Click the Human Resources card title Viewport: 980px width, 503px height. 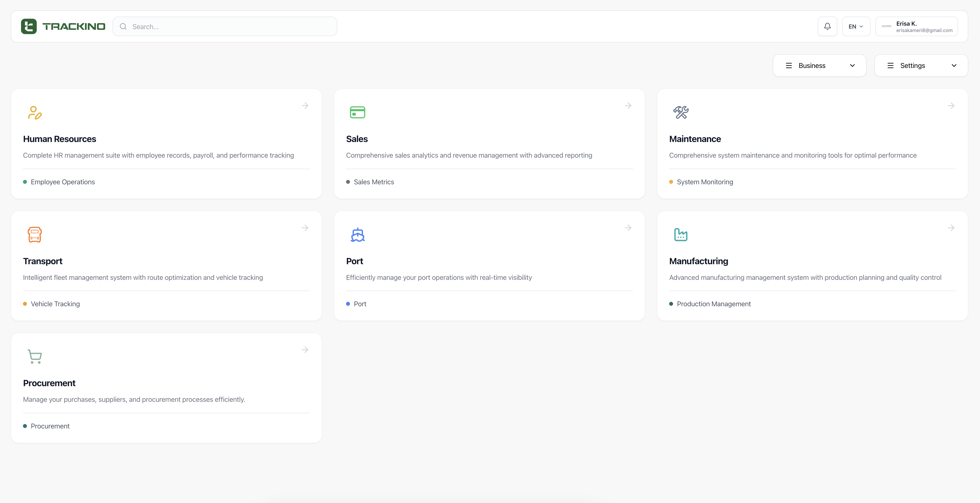click(x=59, y=139)
